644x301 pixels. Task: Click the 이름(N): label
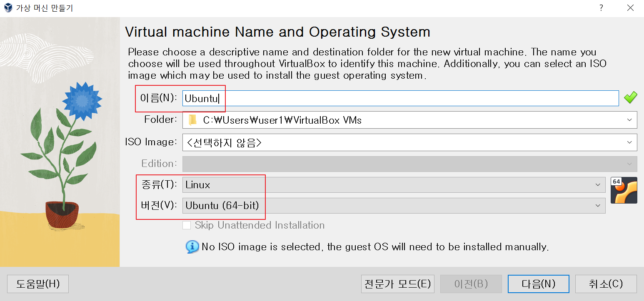click(159, 98)
